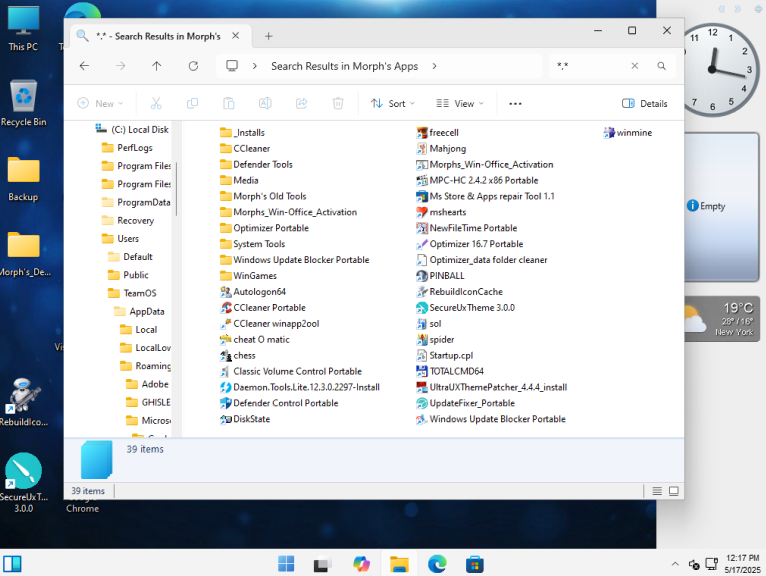The height and width of the screenshot is (576, 766).
Task: Expand chevron before Search Results breadcrumb
Action: [255, 66]
